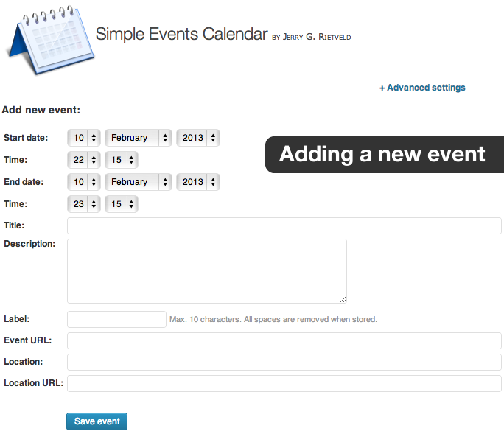Focus the Title text field

pos(284,225)
